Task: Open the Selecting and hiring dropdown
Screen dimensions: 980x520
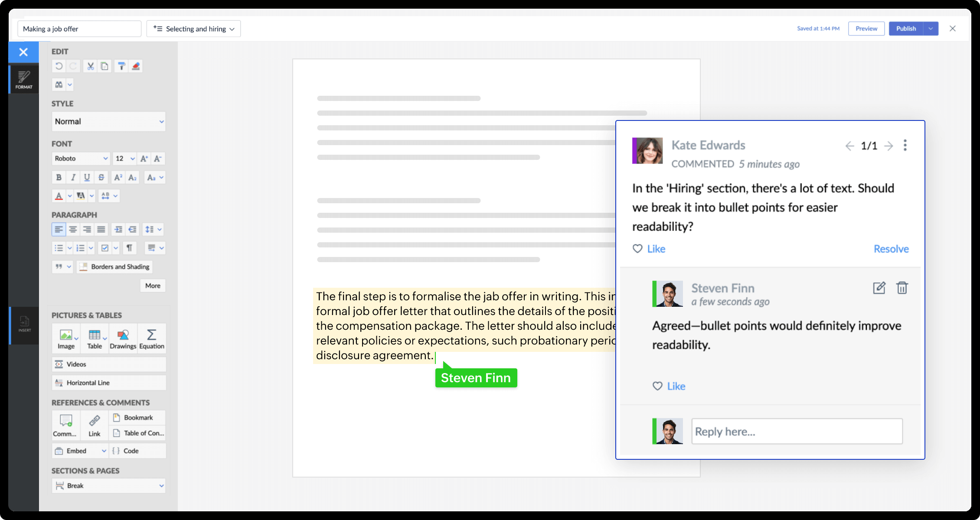Action: point(193,29)
